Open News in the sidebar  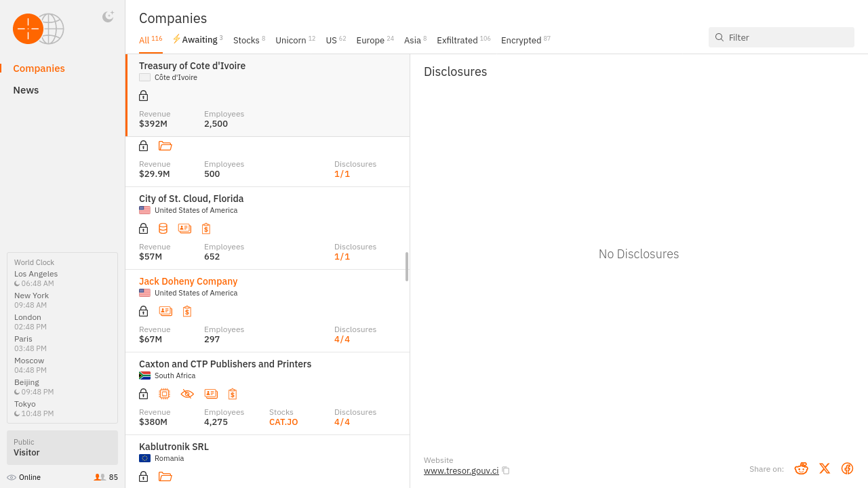coord(26,90)
